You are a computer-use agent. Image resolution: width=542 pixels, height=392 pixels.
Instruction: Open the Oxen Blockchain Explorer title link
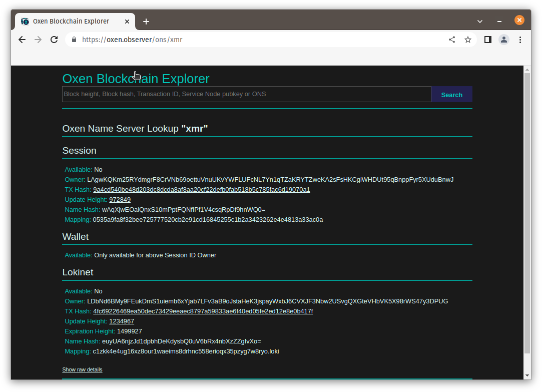point(136,79)
